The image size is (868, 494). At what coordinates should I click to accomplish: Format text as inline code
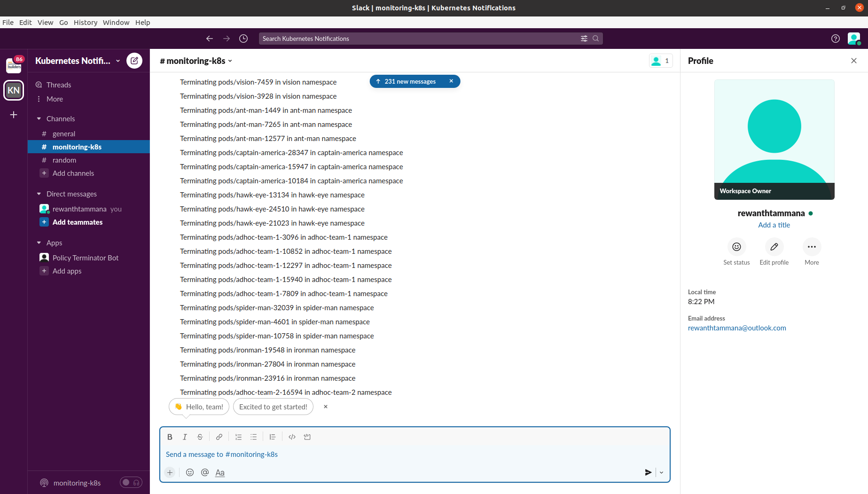(292, 437)
